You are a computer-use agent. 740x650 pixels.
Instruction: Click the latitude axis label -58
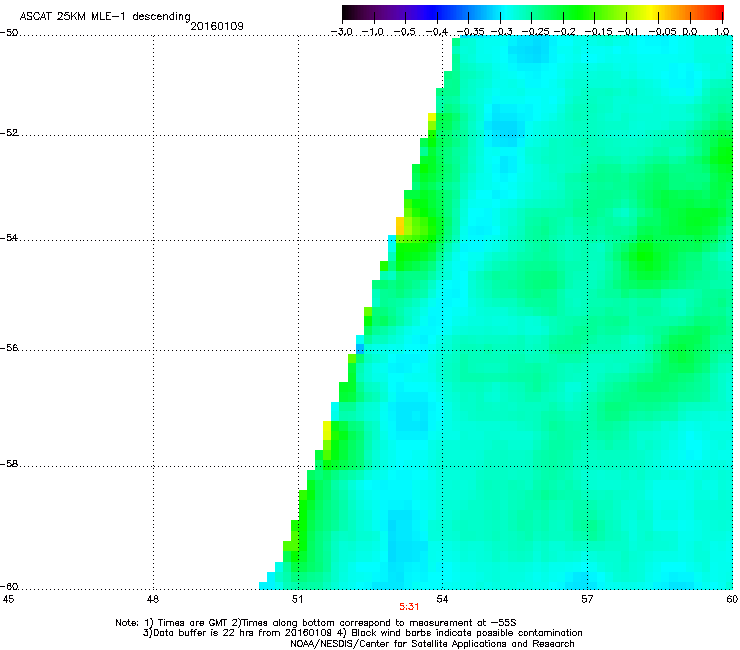[9, 464]
